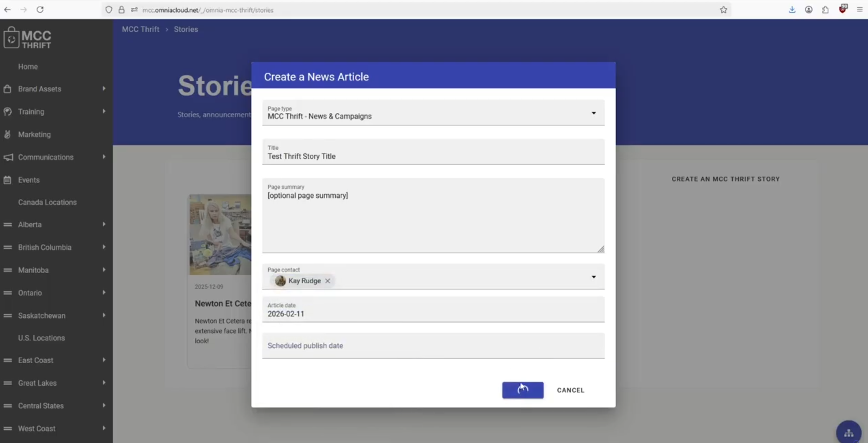The image size is (868, 443).
Task: Click the browser address bar URL
Action: (208, 10)
